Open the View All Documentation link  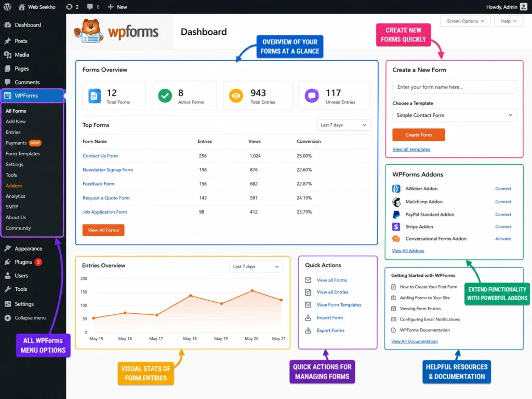pyautogui.click(x=414, y=341)
